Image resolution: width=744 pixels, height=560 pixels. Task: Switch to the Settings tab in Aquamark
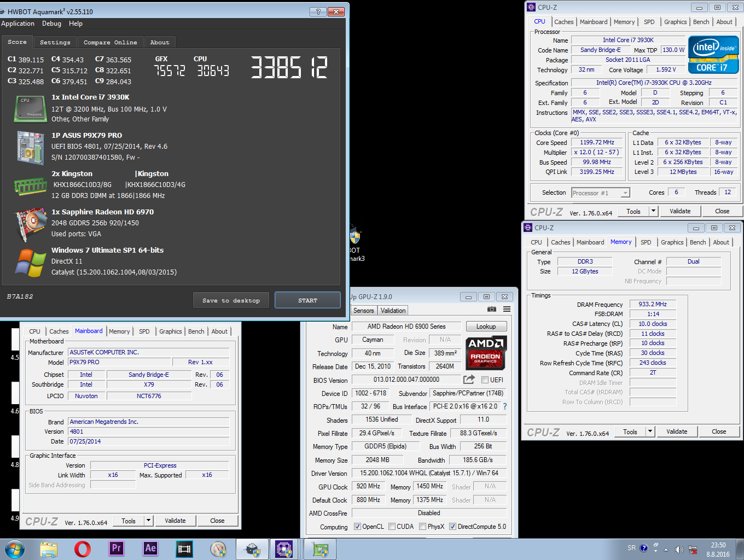point(55,42)
